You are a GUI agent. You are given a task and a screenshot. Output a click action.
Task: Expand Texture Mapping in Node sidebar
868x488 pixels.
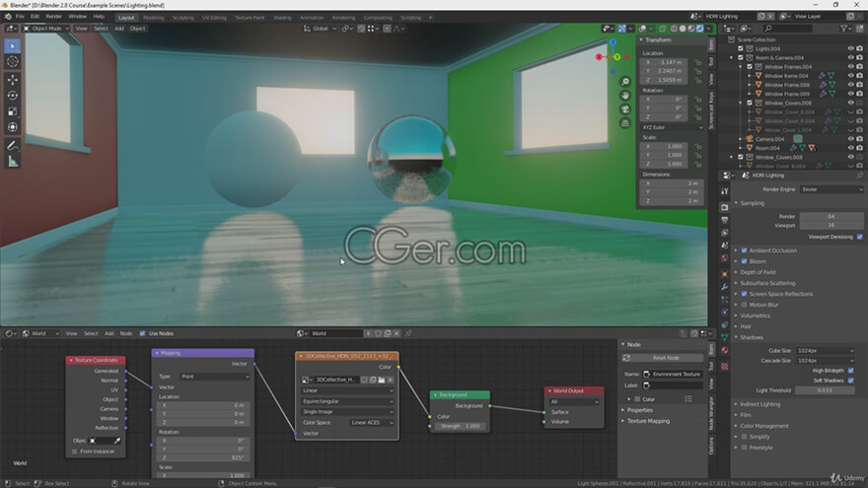pos(648,421)
